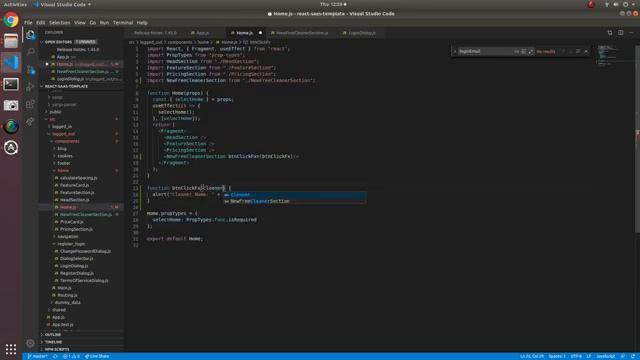This screenshot has height=360, width=640.
Task: Switch to the LoginDialog.js tab
Action: [x=361, y=33]
